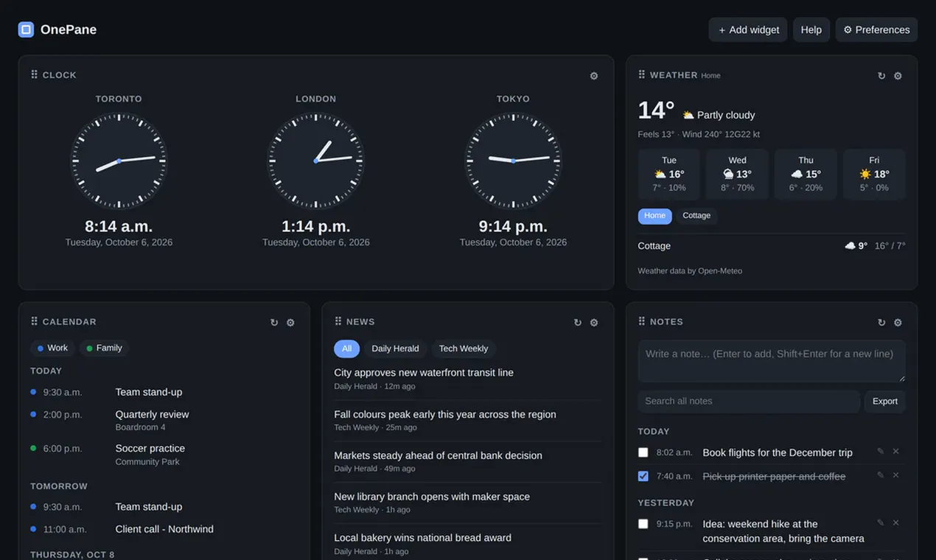The image size is (936, 560).
Task: Click the 'Search all notes' field
Action: [749, 402]
